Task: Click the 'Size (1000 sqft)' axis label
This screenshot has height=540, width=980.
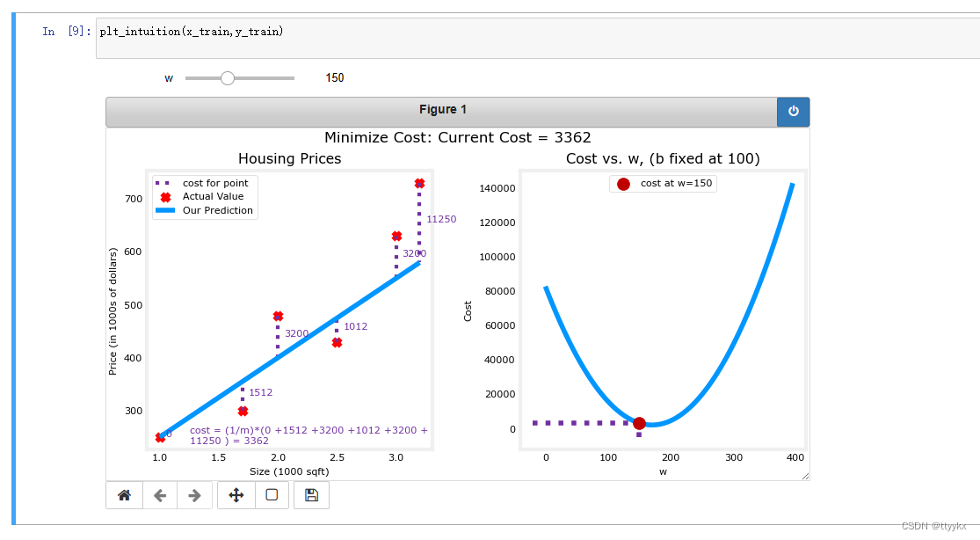Action: (289, 471)
